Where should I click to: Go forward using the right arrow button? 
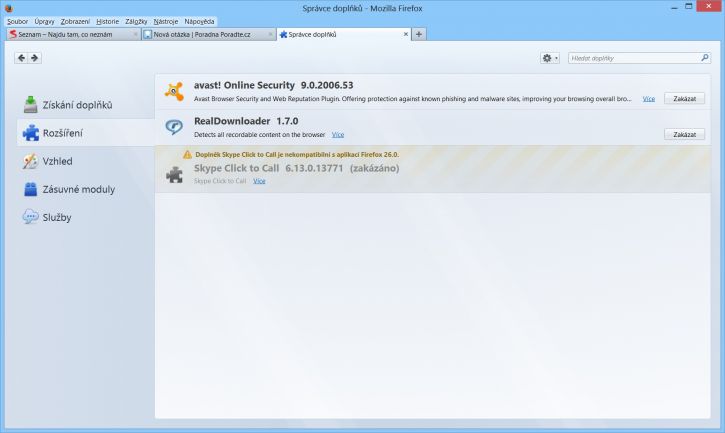[x=35, y=58]
